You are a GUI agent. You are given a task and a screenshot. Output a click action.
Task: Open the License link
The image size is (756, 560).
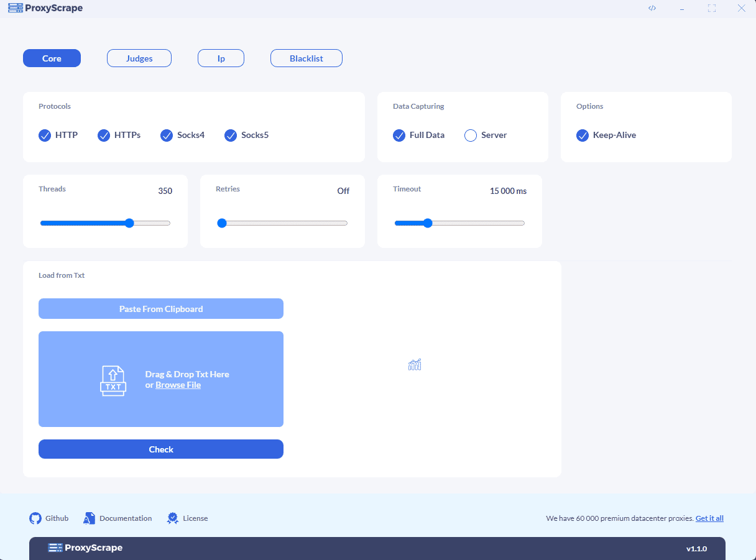coord(195,518)
